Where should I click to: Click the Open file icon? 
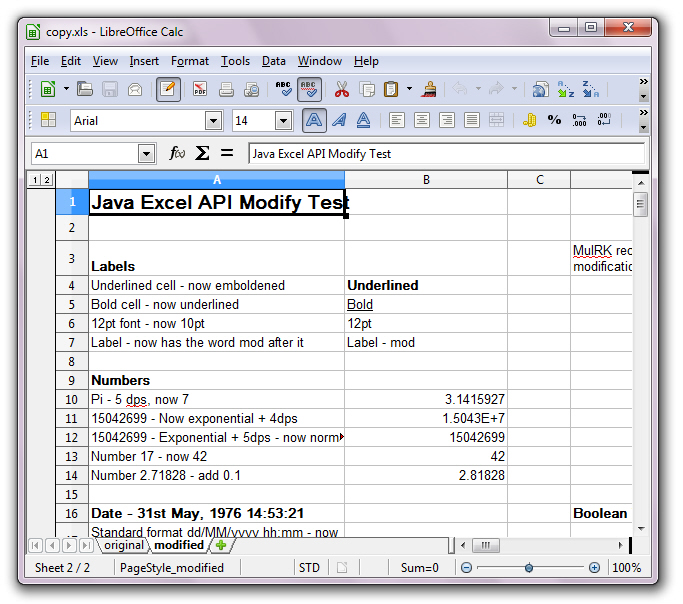(x=85, y=89)
